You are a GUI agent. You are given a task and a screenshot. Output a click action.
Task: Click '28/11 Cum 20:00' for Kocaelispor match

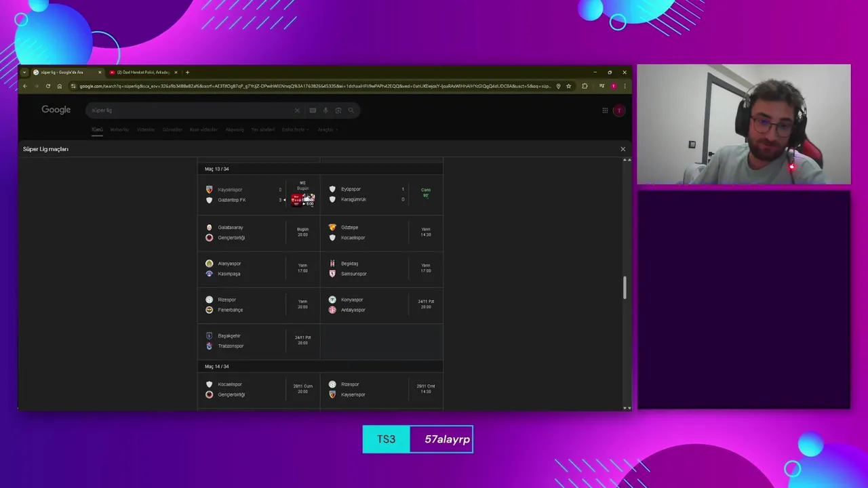[x=302, y=389]
